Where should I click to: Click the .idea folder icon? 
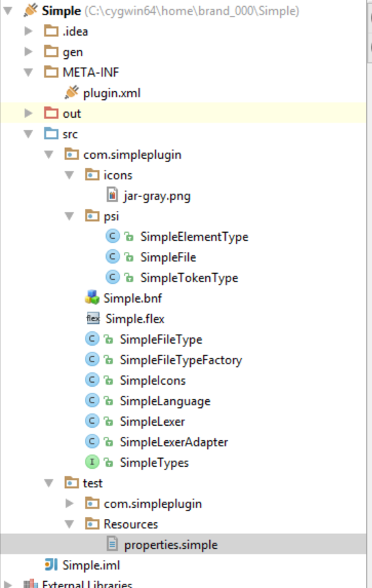(51, 31)
